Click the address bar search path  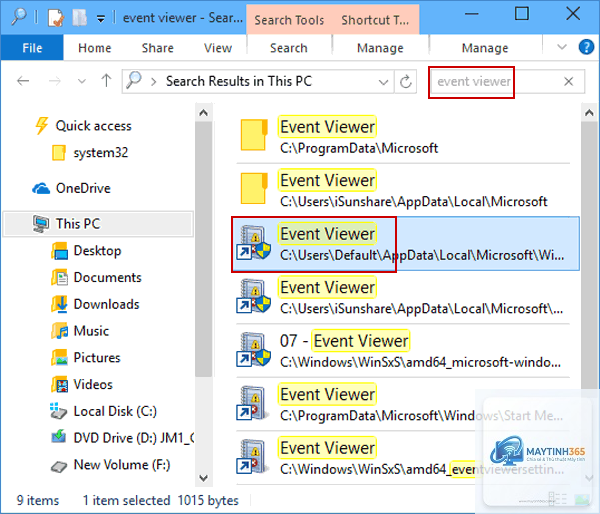pyautogui.click(x=238, y=81)
